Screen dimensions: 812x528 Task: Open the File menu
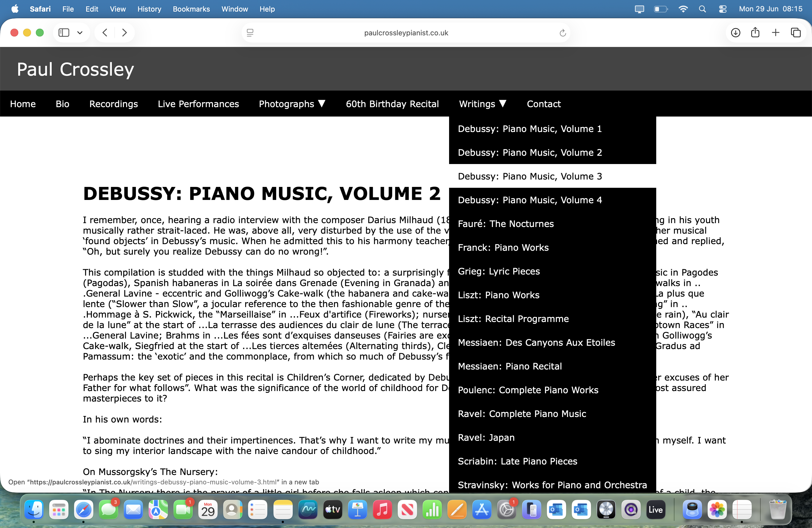[68, 9]
